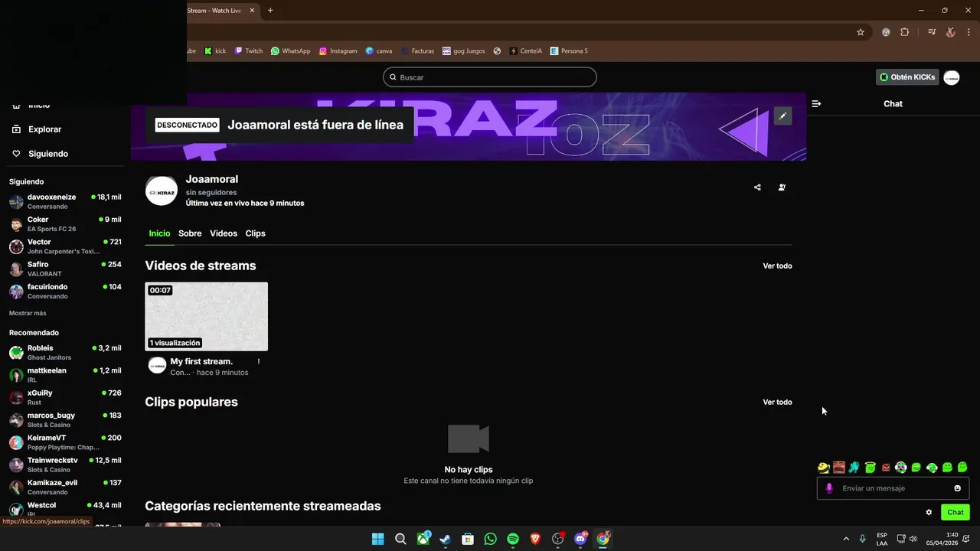
Task: Open a new browser tab with the plus
Action: click(270, 11)
